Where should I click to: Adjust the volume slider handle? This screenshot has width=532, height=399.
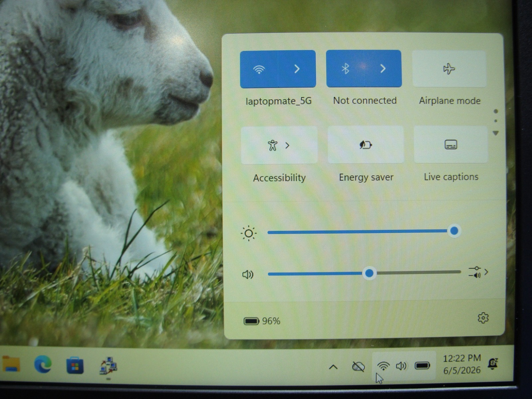point(369,273)
